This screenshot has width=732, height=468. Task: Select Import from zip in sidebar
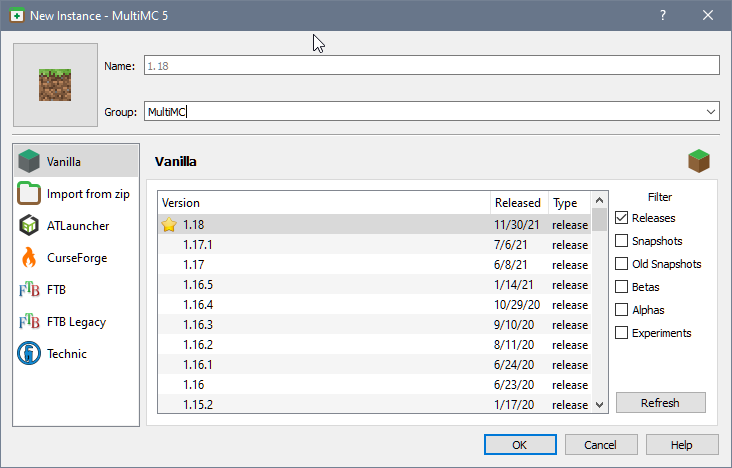coord(76,193)
